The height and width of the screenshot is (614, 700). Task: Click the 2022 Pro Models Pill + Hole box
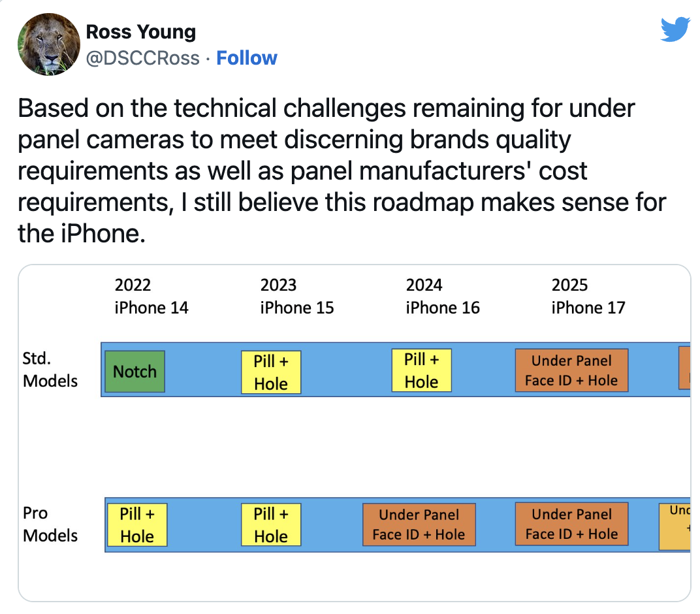tap(137, 525)
